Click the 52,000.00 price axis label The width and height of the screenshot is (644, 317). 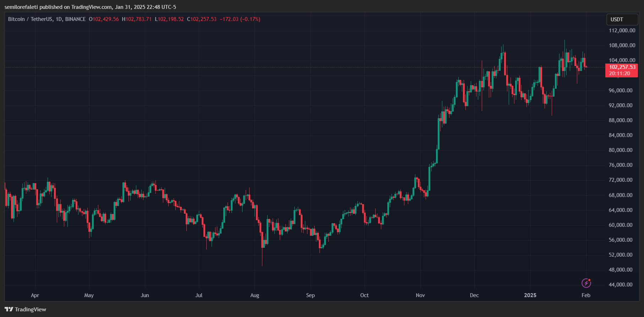point(621,255)
